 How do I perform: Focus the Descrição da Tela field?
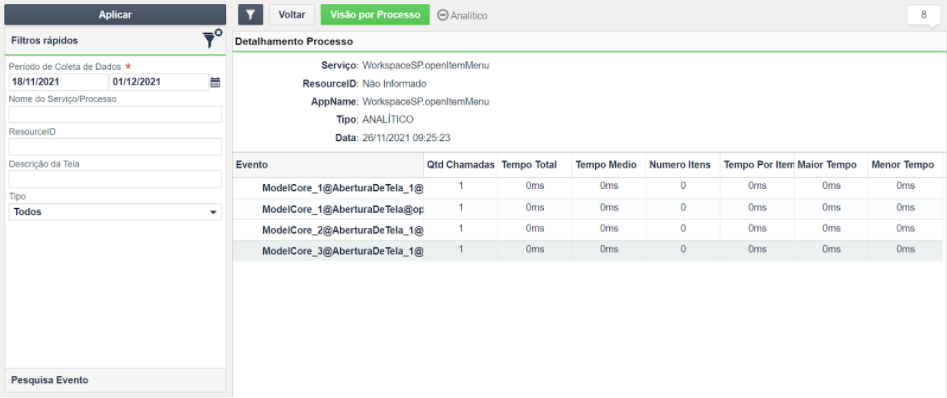(x=115, y=179)
